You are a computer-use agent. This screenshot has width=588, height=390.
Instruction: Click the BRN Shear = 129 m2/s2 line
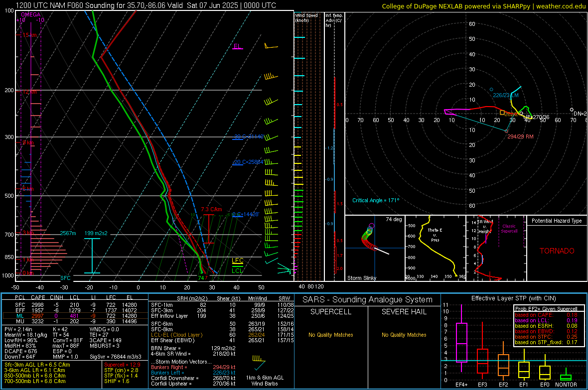193,348
